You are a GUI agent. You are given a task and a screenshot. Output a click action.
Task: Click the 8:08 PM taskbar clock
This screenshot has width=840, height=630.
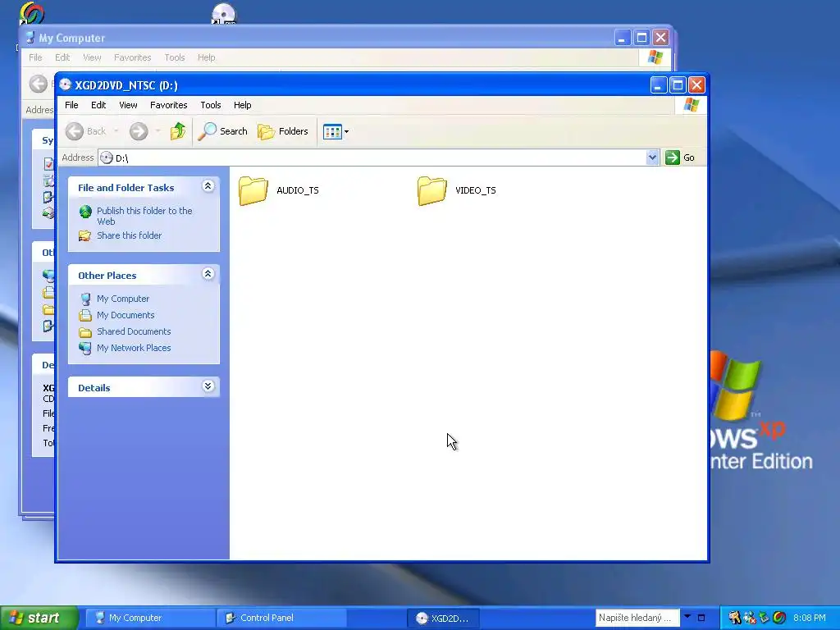(810, 618)
